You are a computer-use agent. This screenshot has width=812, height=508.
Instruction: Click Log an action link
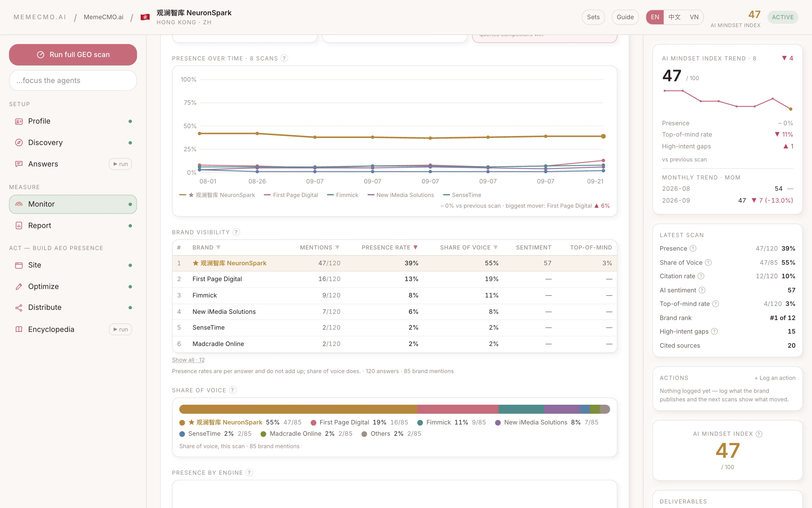[x=775, y=378]
